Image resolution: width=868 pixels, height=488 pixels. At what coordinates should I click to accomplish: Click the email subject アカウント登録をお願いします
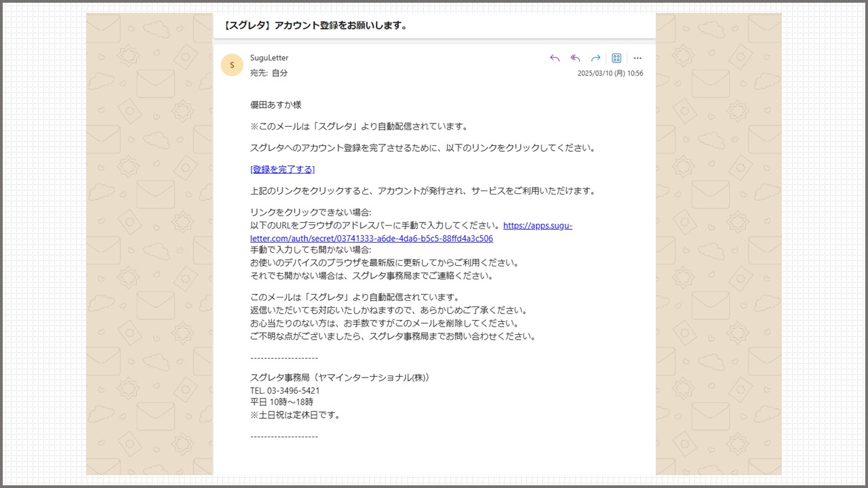tap(315, 26)
